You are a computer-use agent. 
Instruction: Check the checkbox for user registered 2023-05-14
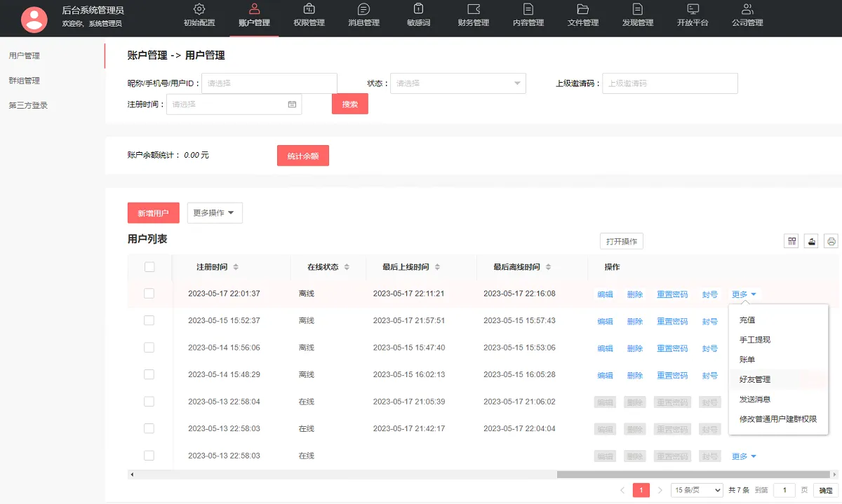149,347
